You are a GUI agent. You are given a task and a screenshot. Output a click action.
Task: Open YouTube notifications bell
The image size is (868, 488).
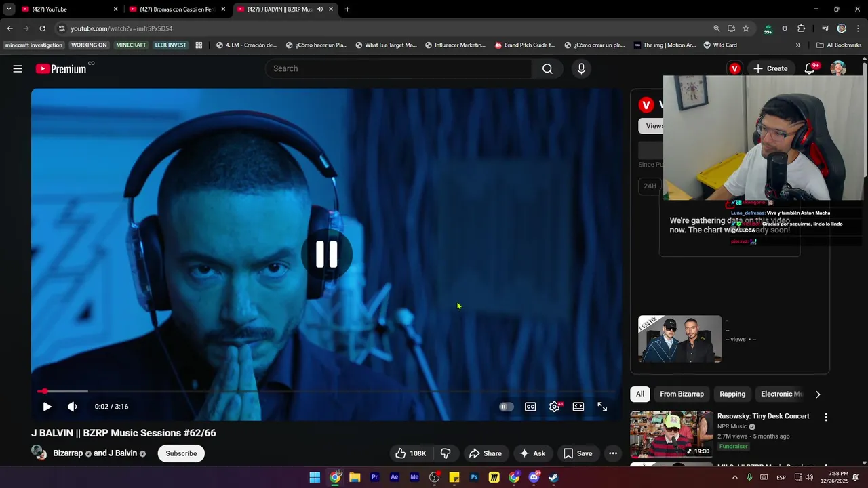810,68
